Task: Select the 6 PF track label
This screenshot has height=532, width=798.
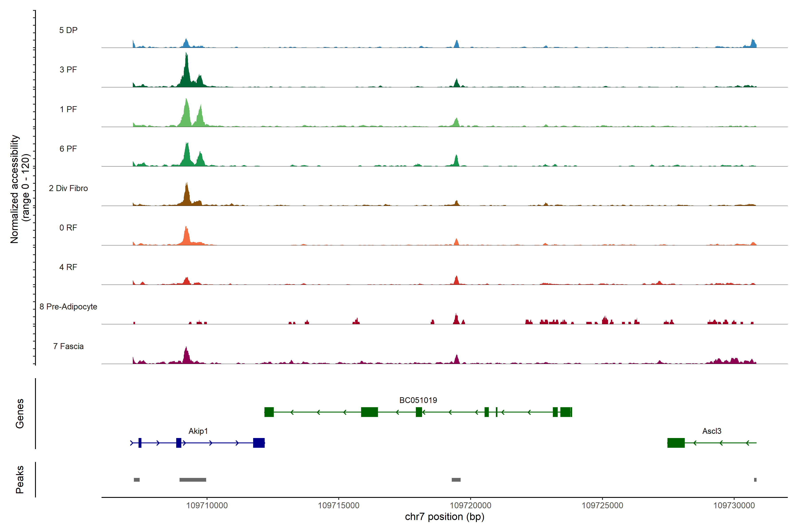Action: pyautogui.click(x=68, y=149)
